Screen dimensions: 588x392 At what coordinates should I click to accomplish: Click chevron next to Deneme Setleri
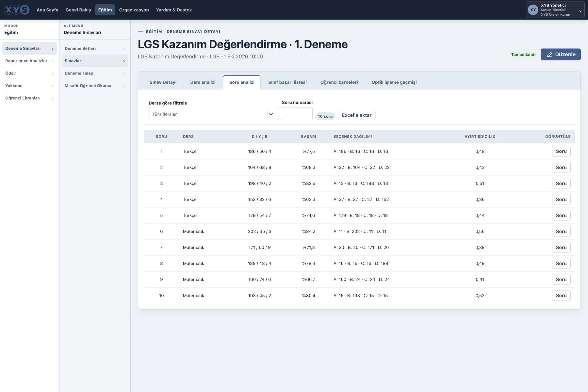tap(124, 49)
